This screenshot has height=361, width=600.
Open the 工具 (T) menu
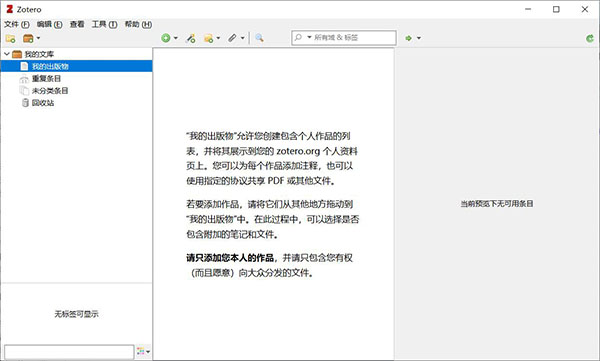click(x=104, y=24)
